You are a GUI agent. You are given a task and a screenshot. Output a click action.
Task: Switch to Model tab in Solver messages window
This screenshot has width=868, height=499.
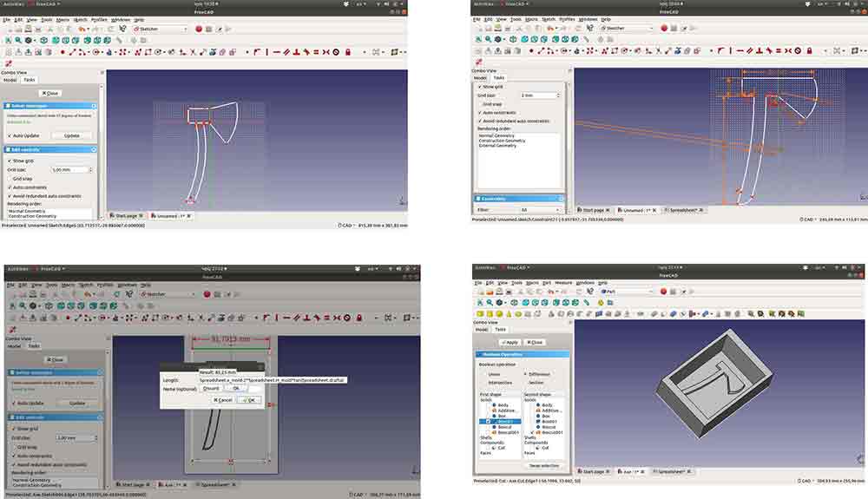(10, 80)
